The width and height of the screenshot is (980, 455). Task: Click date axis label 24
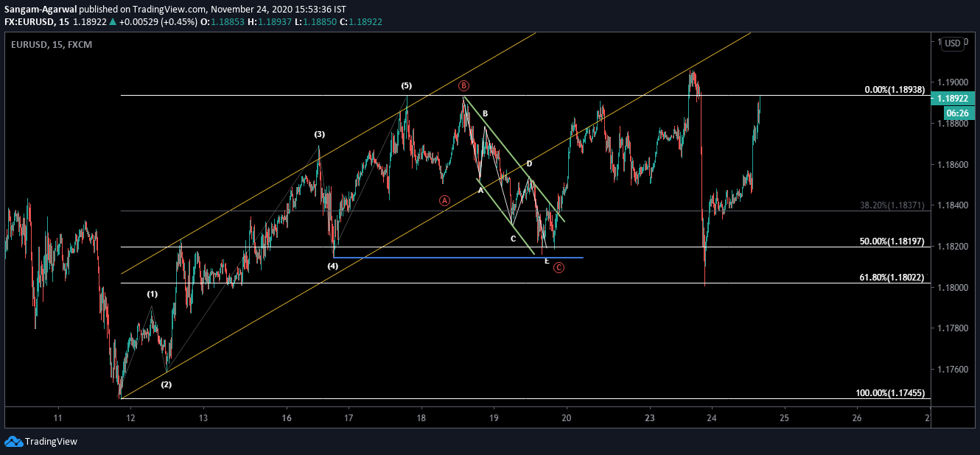(712, 418)
